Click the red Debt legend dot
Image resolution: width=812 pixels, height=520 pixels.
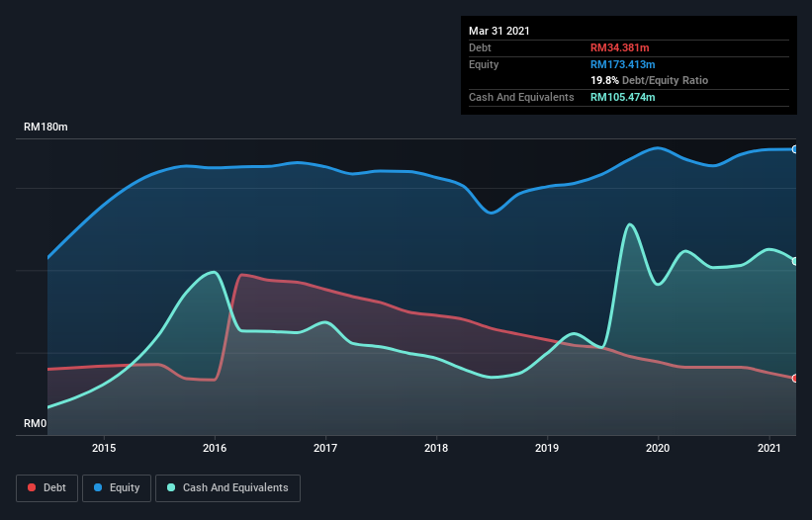click(x=32, y=487)
